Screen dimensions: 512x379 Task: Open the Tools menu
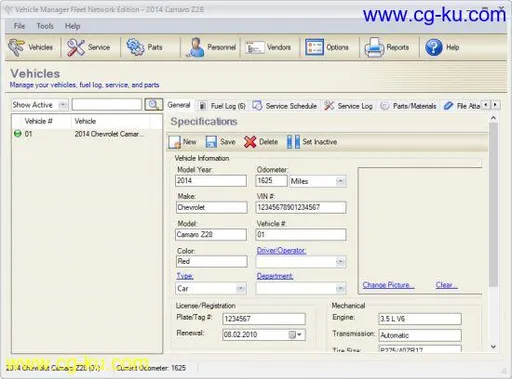(x=45, y=26)
